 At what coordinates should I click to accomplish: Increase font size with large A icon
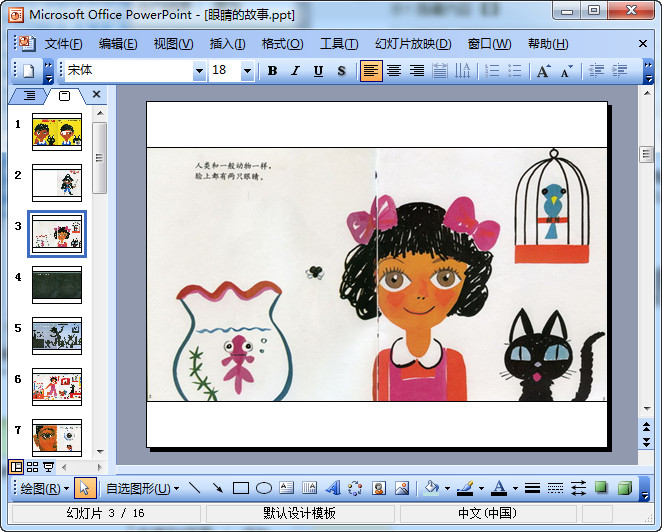click(543, 71)
